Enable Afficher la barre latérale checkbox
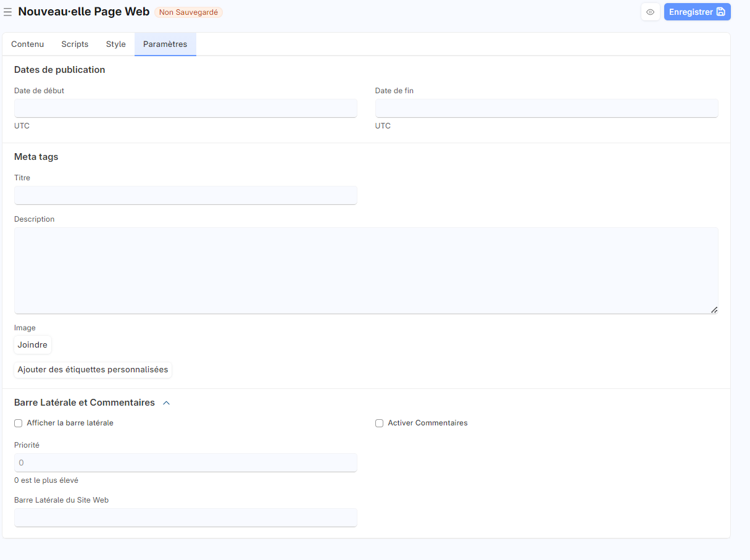This screenshot has height=560, width=750. 19,424
